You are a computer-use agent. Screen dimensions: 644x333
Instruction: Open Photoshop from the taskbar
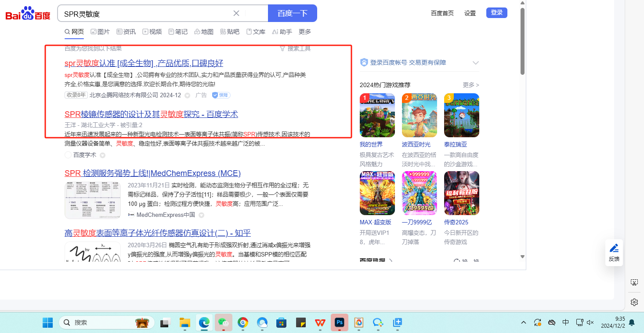(340, 322)
